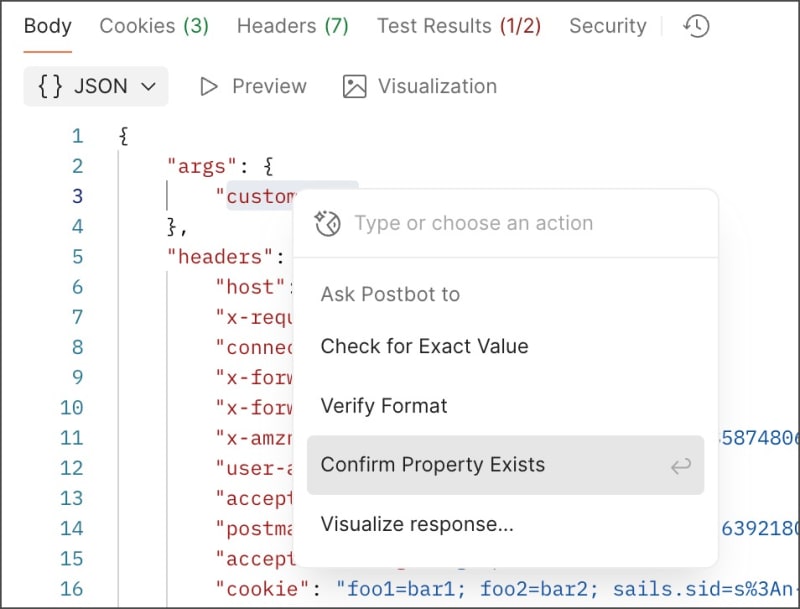Image resolution: width=800 pixels, height=609 pixels.
Task: Open the Cookies (3) tab
Action: tap(154, 26)
